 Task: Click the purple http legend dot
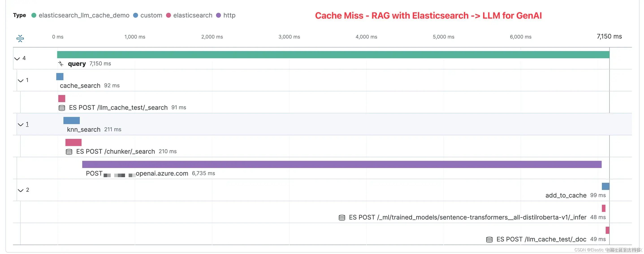(x=218, y=15)
